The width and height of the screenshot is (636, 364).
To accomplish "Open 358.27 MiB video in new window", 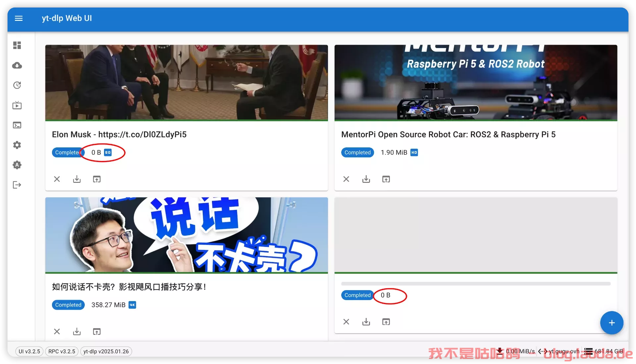I will [x=97, y=332].
